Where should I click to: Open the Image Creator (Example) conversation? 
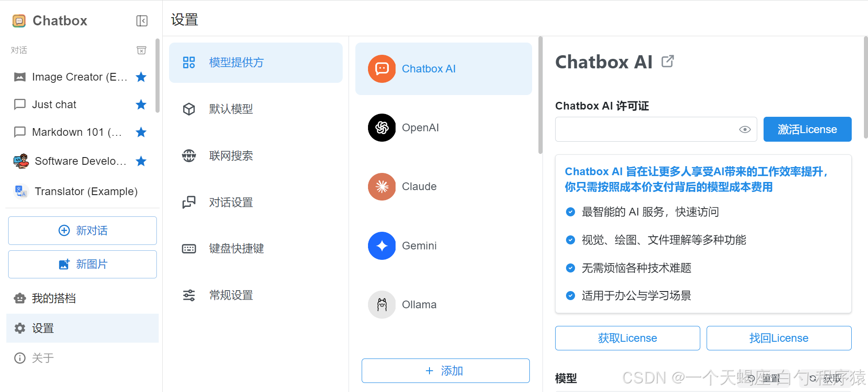(x=82, y=77)
